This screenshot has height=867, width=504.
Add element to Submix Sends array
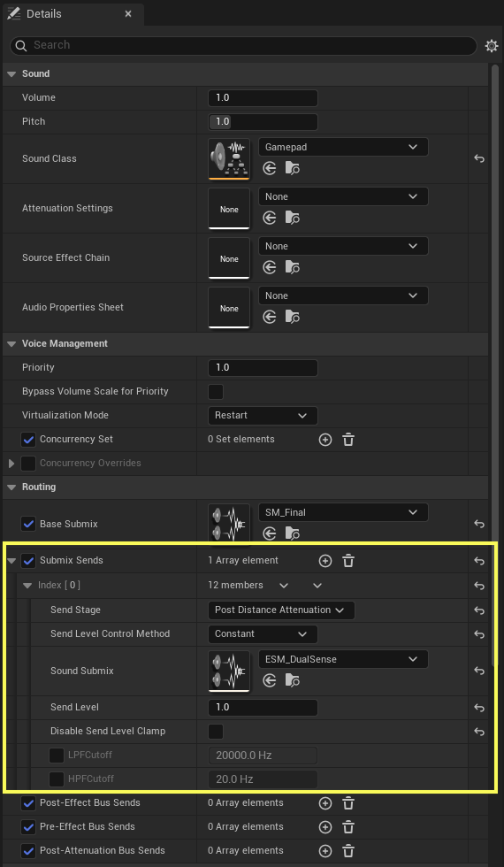tap(325, 561)
